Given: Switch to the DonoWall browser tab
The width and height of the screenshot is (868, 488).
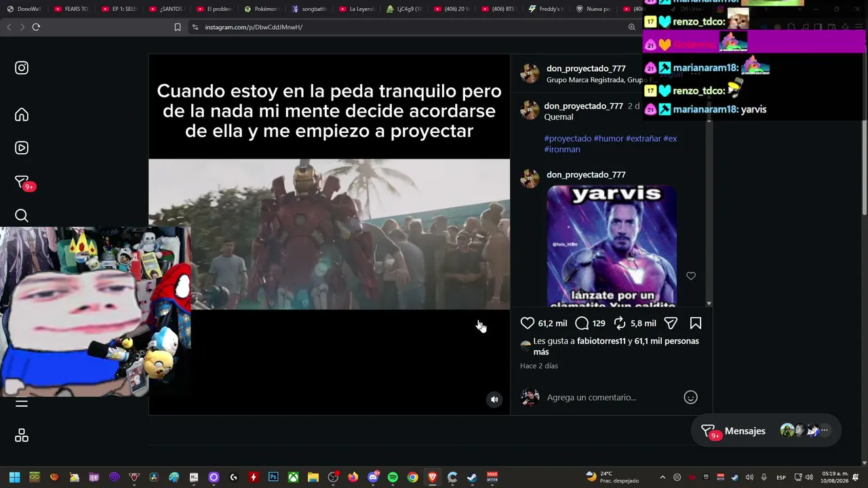Looking at the screenshot, I should 24,9.
